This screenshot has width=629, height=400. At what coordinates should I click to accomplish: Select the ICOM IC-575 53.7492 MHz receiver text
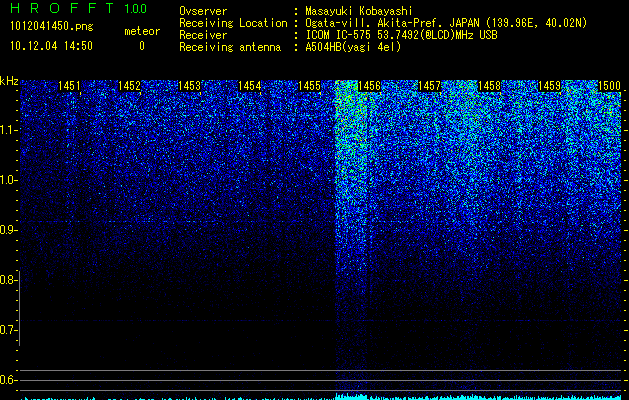(x=402, y=35)
